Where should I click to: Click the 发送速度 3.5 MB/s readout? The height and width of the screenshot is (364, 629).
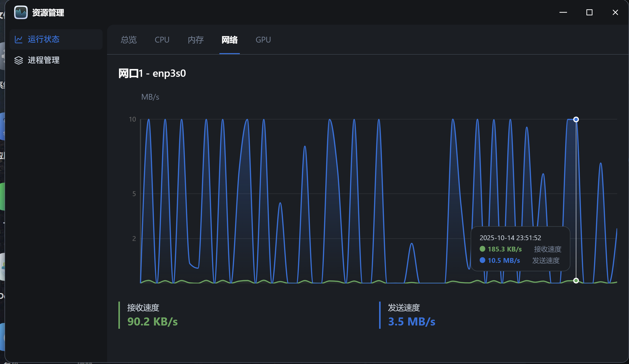pyautogui.click(x=412, y=321)
